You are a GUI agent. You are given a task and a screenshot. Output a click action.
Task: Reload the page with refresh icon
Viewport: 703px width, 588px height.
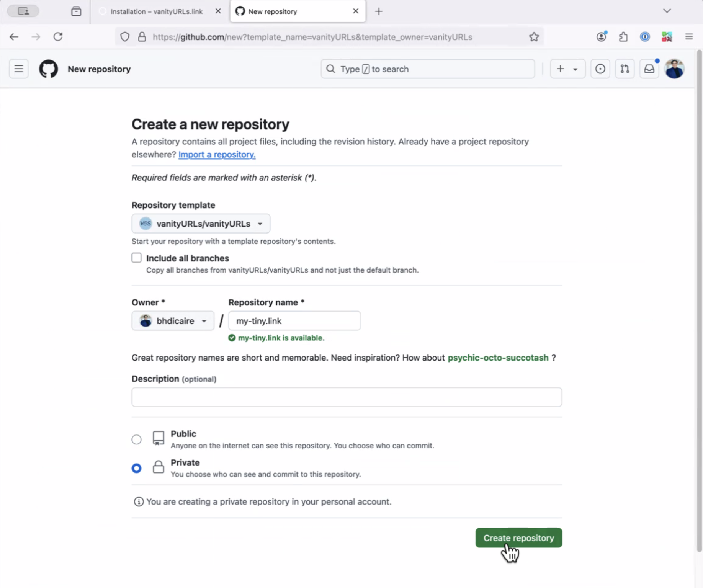tap(58, 37)
